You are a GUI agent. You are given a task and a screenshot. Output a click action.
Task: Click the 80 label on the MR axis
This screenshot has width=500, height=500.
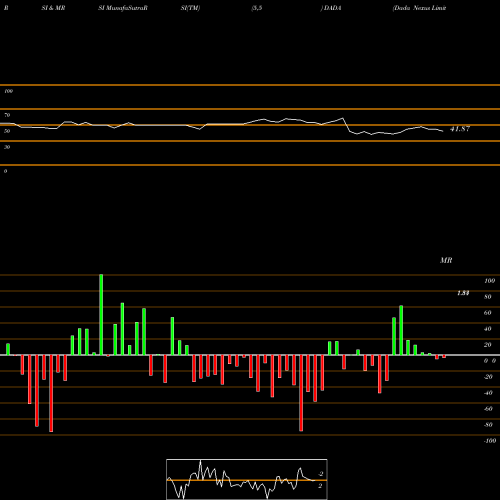(488, 297)
